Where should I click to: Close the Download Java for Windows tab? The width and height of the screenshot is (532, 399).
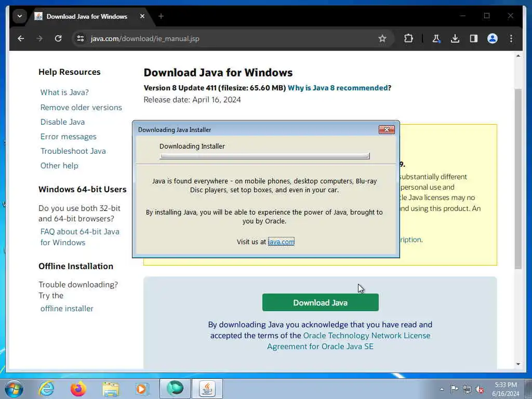[142, 16]
